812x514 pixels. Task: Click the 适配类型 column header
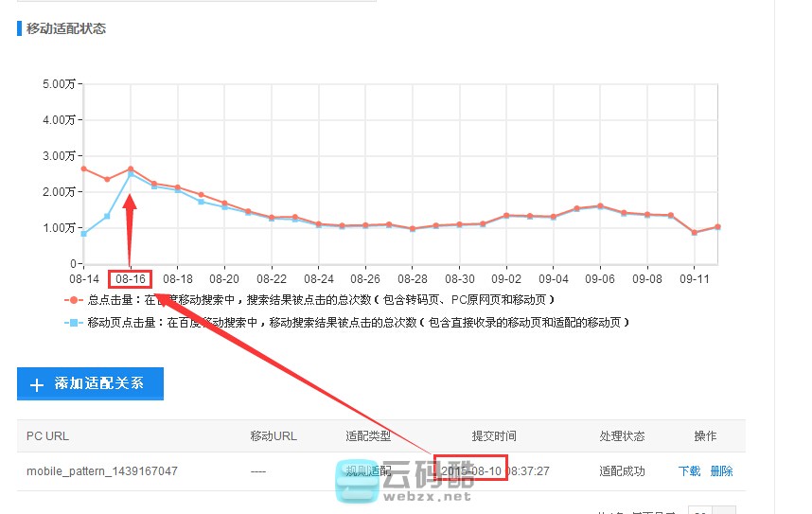pos(368,436)
